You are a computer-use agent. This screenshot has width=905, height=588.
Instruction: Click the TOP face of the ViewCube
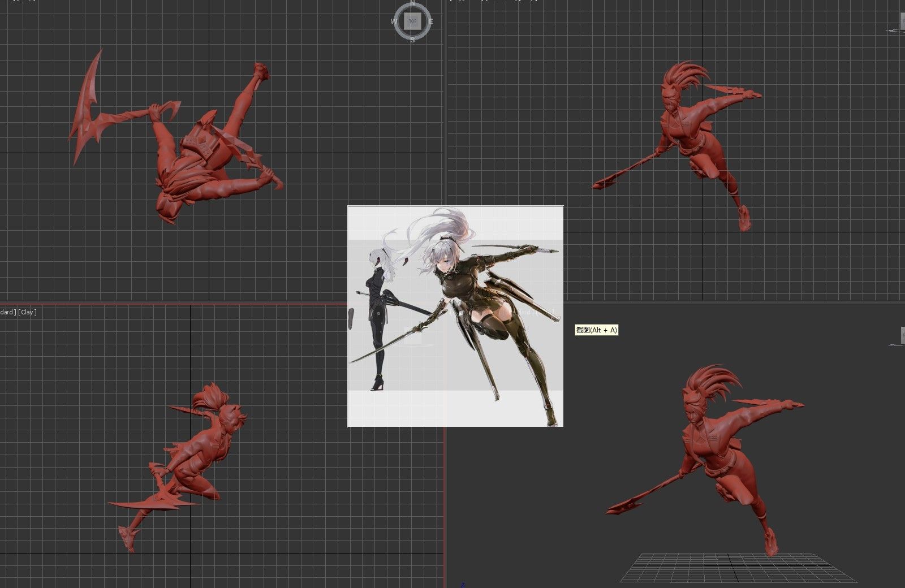[412, 21]
